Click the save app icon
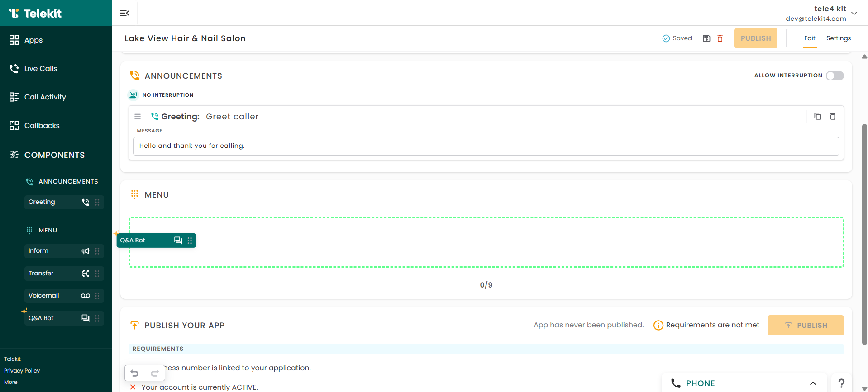 tap(706, 38)
